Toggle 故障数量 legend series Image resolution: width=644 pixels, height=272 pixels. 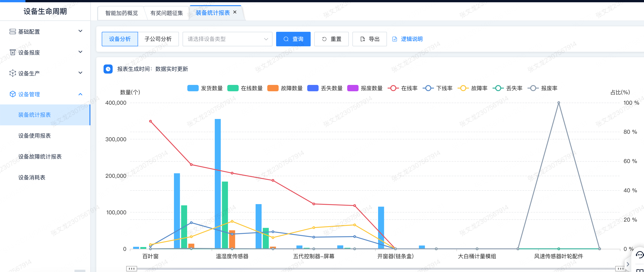[285, 88]
